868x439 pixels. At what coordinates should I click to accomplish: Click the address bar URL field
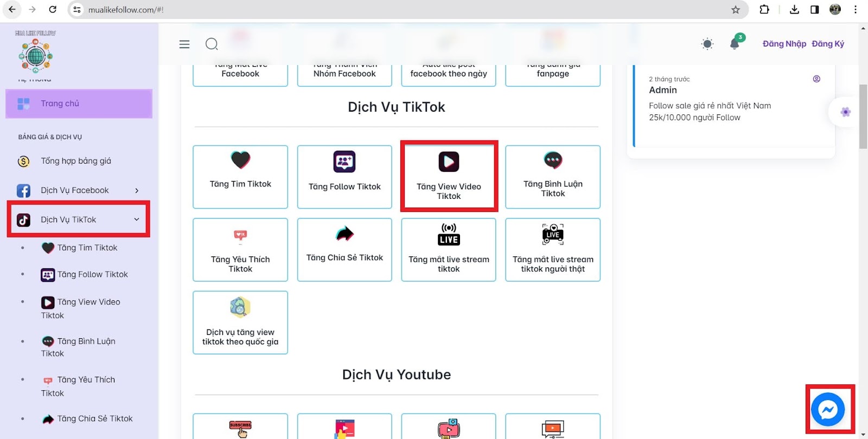(407, 10)
